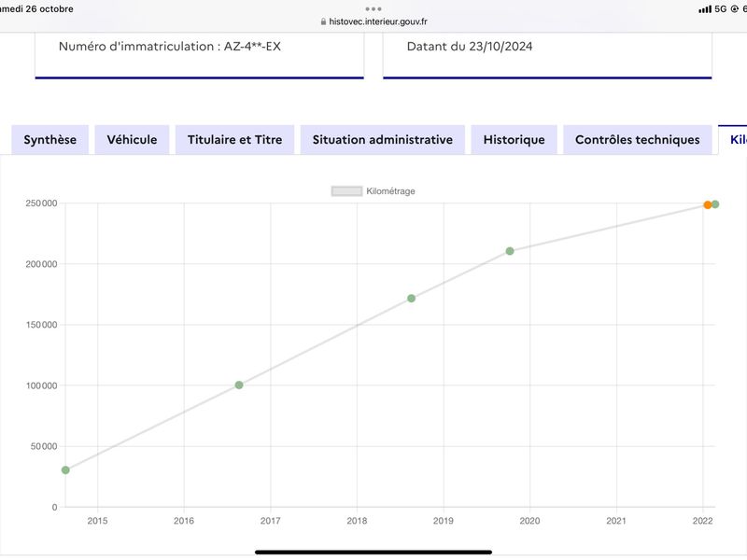The width and height of the screenshot is (747, 560).
Task: Tap the cellular signal bars icon
Action: 705,9
